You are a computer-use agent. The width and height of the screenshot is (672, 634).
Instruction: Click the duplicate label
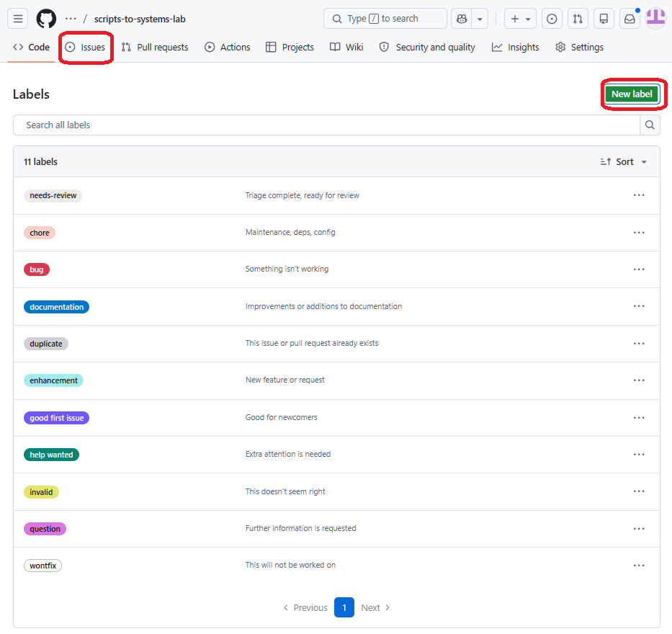[46, 344]
